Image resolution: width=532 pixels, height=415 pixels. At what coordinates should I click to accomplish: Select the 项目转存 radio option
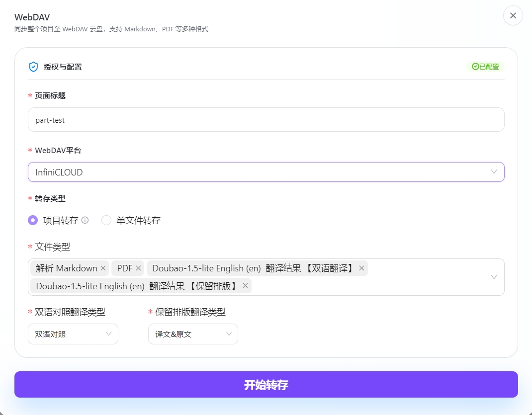[32, 220]
